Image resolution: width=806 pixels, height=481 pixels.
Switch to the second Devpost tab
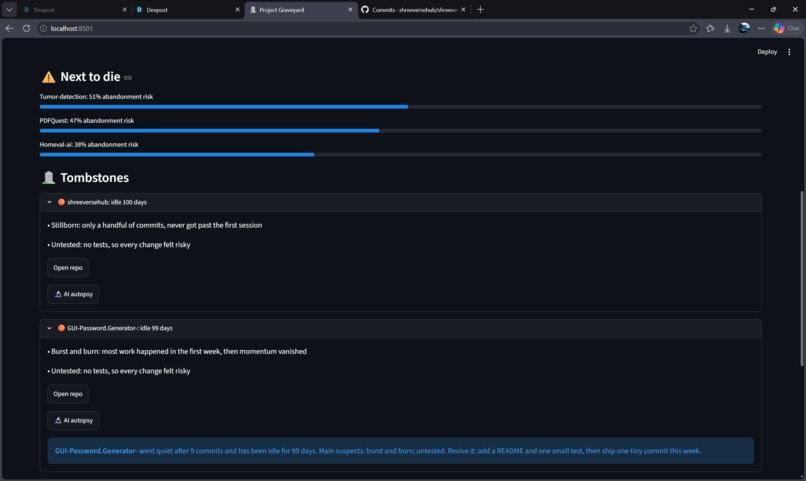point(187,9)
